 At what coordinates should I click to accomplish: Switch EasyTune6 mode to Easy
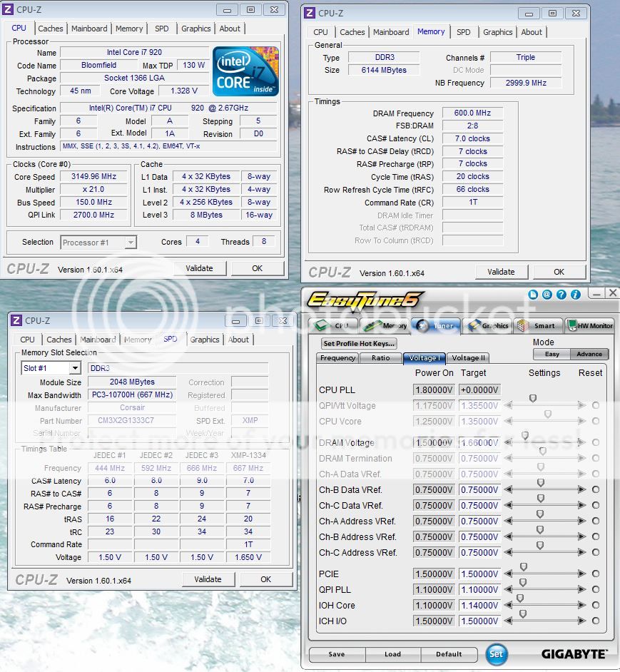pyautogui.click(x=552, y=354)
